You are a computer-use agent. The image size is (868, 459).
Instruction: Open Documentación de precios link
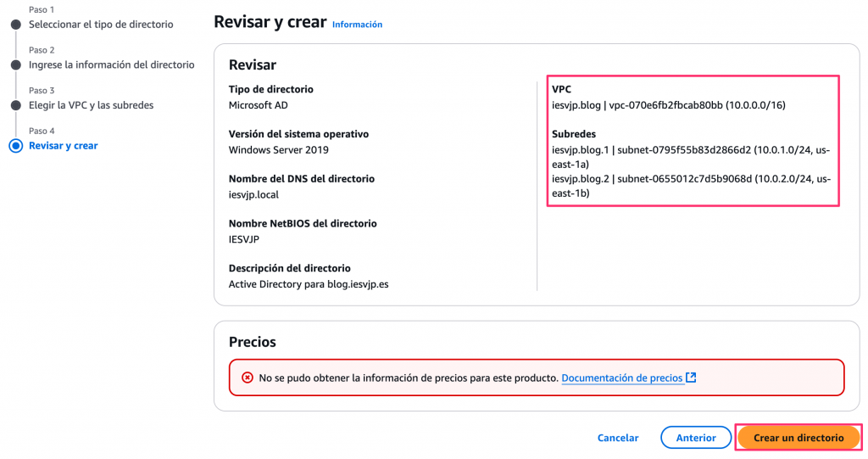click(622, 378)
